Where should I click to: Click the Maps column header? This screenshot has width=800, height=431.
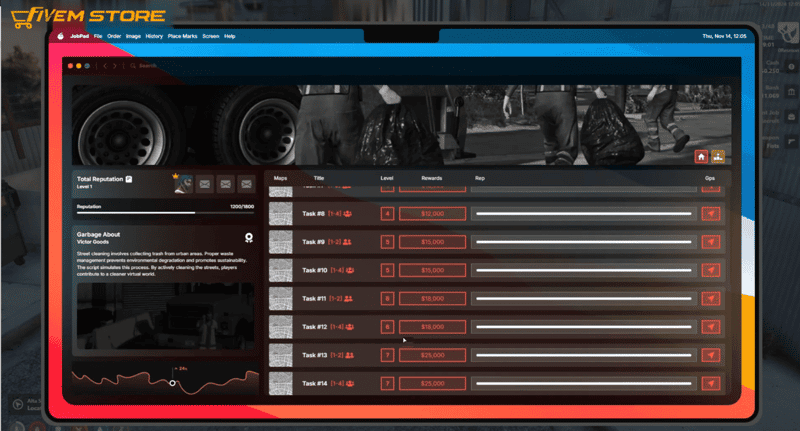pos(280,178)
